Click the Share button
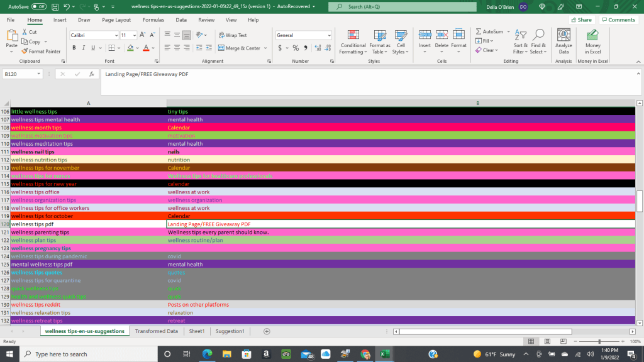The height and width of the screenshot is (362, 644). (x=581, y=19)
